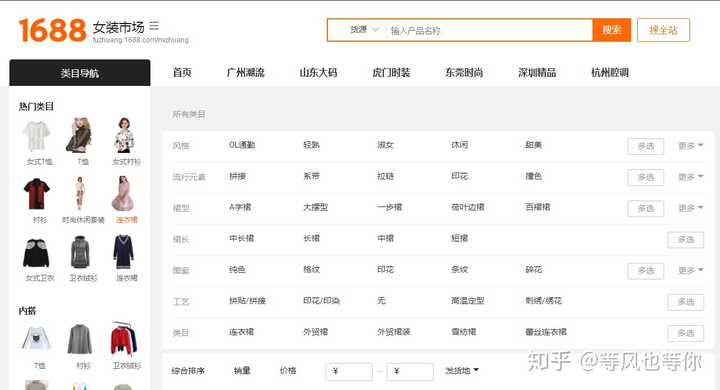The width and height of the screenshot is (720, 390).
Task: Select 中长裙 skirt length
Action: click(x=242, y=238)
